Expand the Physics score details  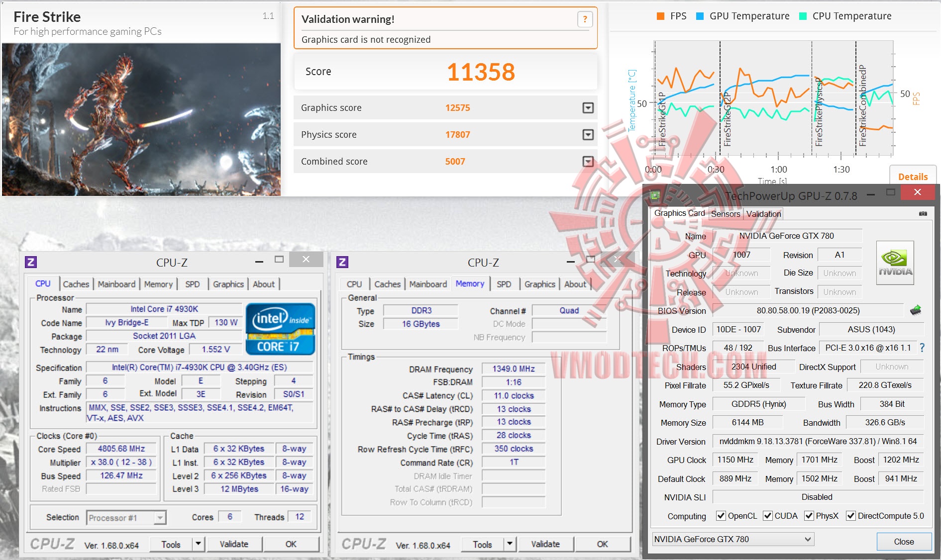click(x=588, y=135)
